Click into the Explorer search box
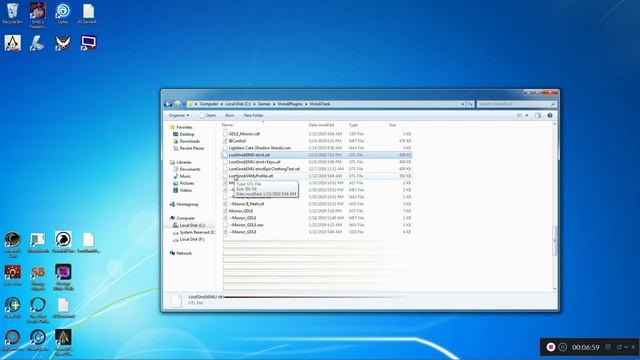 click(x=516, y=104)
